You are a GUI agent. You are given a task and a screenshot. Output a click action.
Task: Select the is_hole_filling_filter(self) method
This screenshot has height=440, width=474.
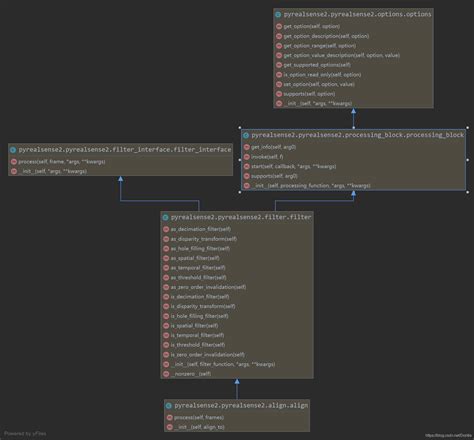(199, 316)
